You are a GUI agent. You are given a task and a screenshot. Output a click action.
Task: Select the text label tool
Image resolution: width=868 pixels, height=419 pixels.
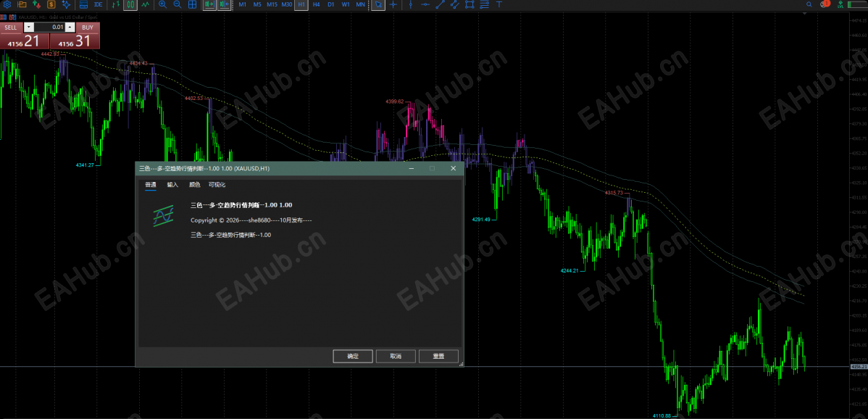499,4
